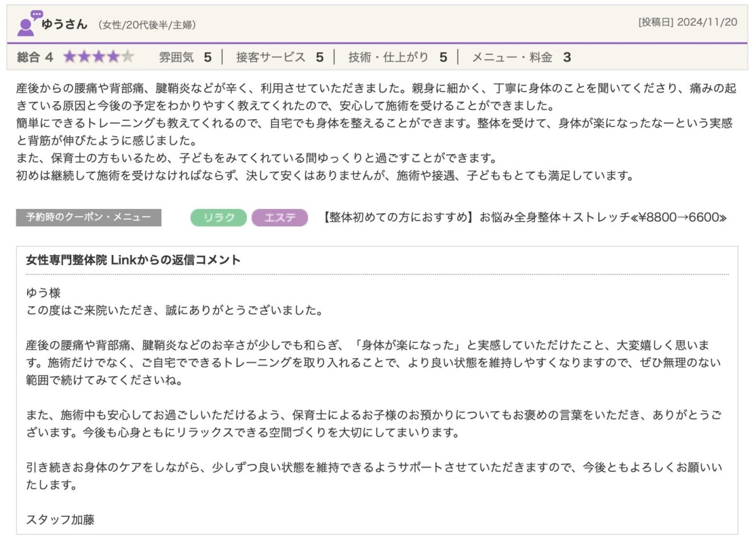Click the メニュー・料金 3 rating item
Screen dimensions: 756x544
point(521,57)
